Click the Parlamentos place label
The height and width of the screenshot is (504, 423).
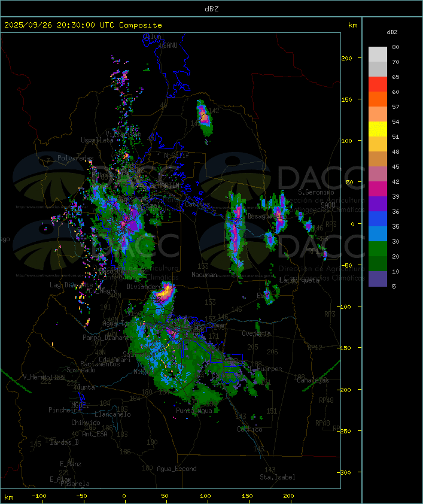tap(100, 364)
